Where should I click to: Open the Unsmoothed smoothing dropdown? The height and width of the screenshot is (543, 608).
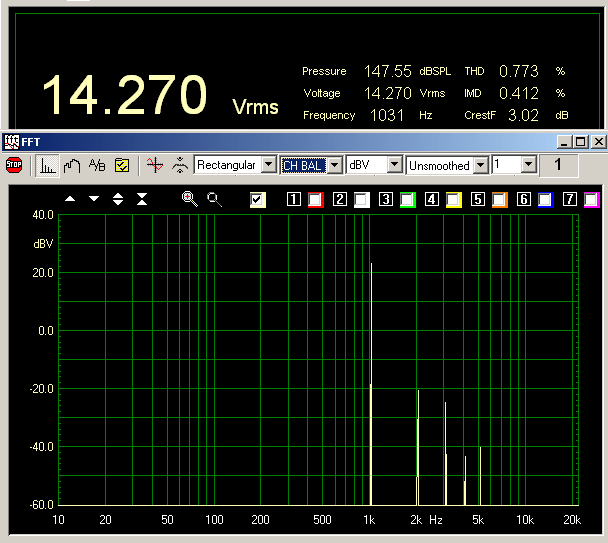[x=481, y=165]
